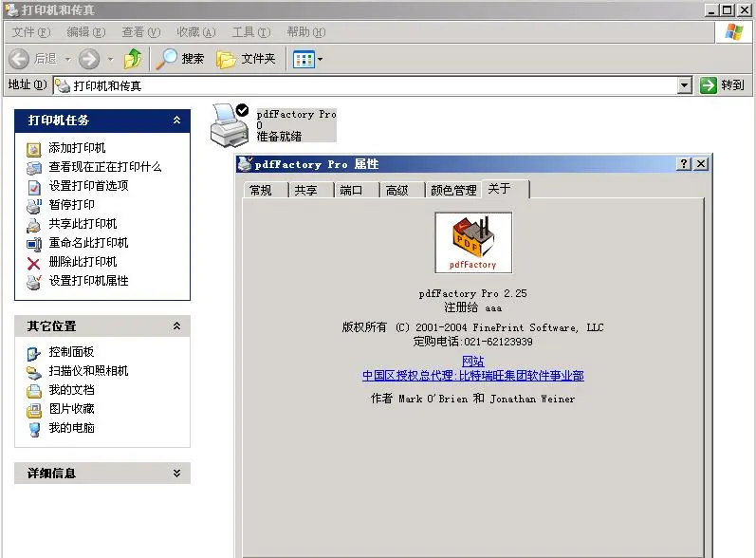Click the 注册给 aaa text
Image resolution: width=756 pixels, height=558 pixels.
tap(473, 307)
